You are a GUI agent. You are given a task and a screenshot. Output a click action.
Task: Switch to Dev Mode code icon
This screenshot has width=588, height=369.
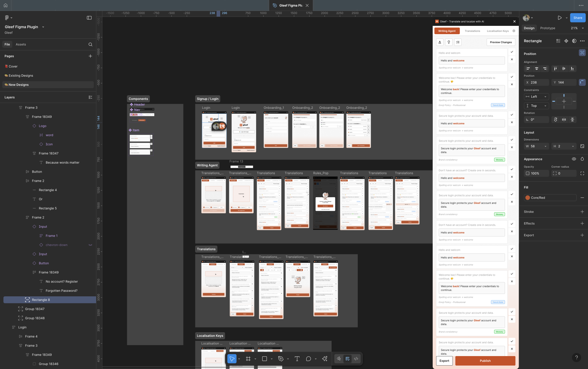(x=356, y=359)
